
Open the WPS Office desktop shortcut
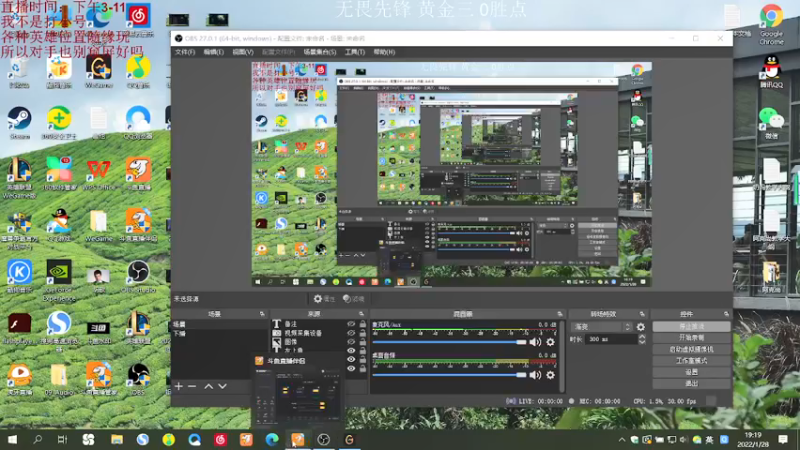pyautogui.click(x=98, y=173)
